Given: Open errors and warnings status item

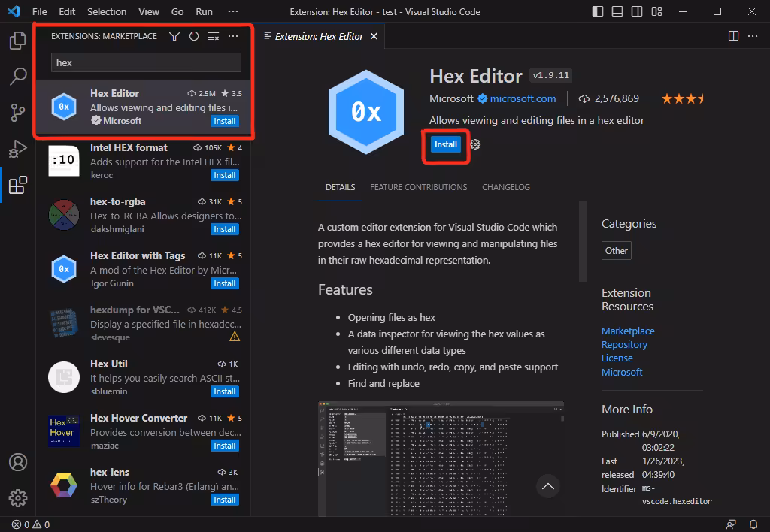Looking at the screenshot, I should [31, 524].
